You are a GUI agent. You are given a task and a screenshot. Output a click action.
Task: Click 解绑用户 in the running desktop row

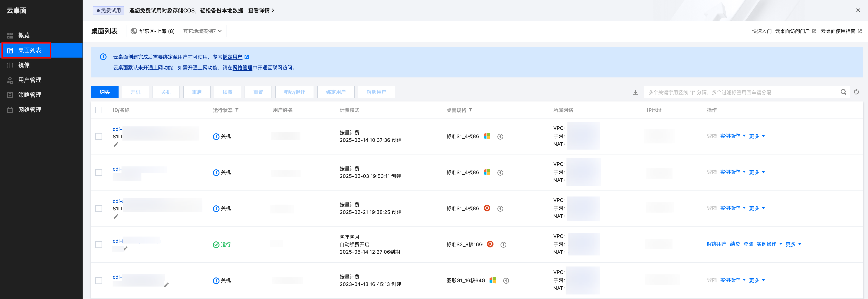717,244
